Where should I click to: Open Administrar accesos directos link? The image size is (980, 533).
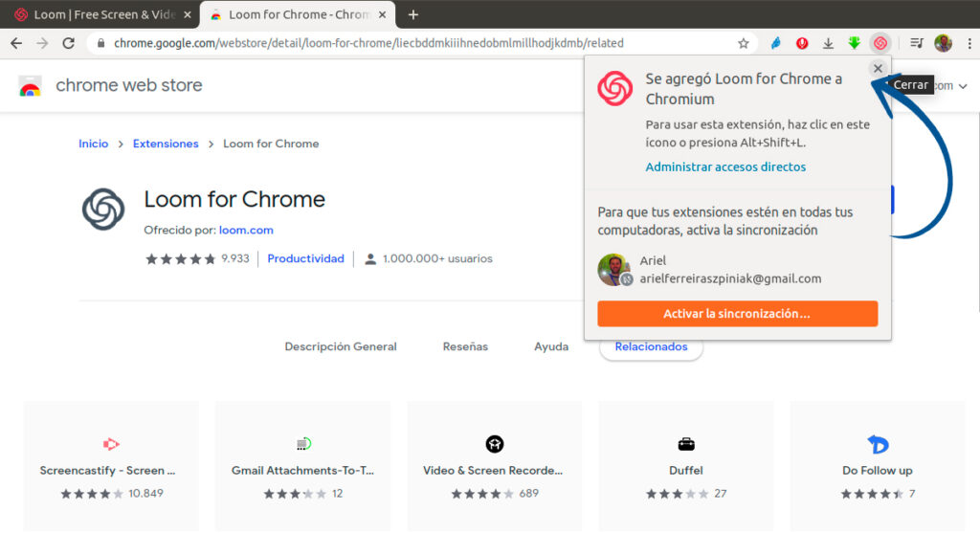[725, 167]
